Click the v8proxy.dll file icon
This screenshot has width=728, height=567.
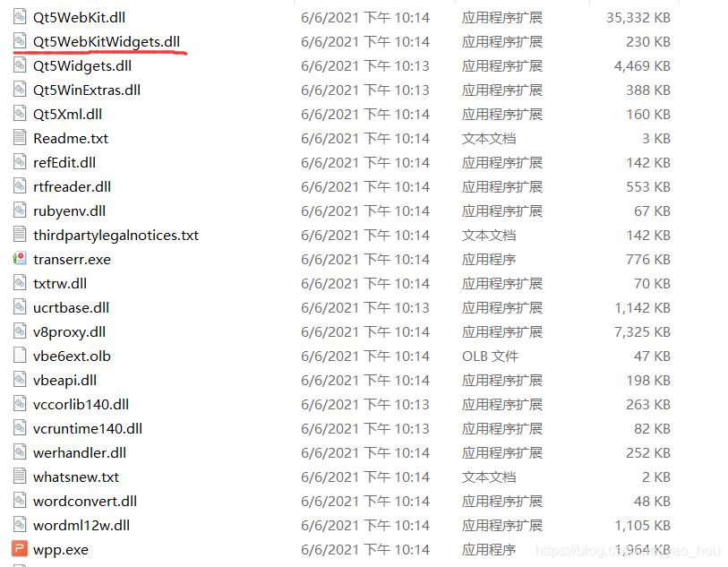coord(20,331)
